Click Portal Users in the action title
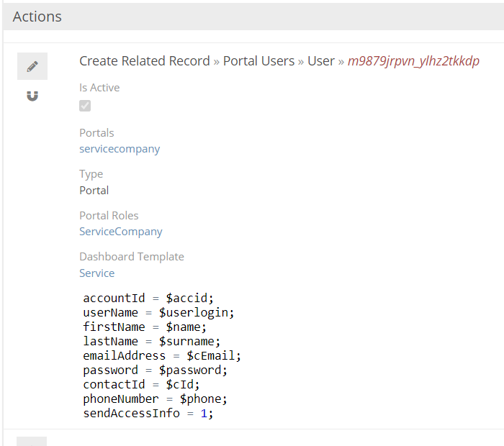The height and width of the screenshot is (446, 504). coord(258,61)
